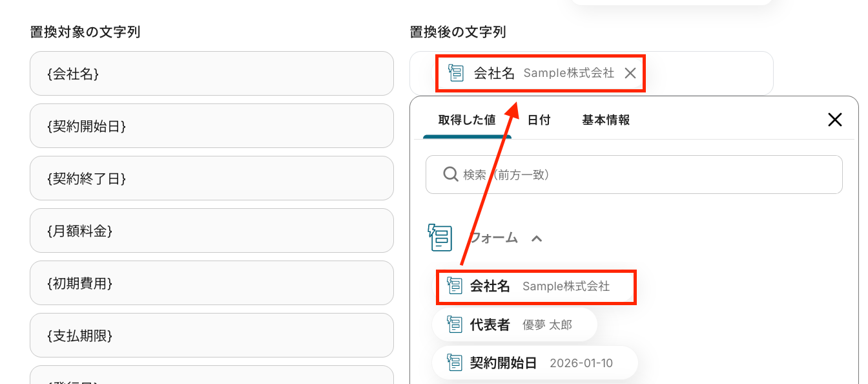This screenshot has height=384, width=868.
Task: Click the {月額料金} text field
Action: click(211, 231)
